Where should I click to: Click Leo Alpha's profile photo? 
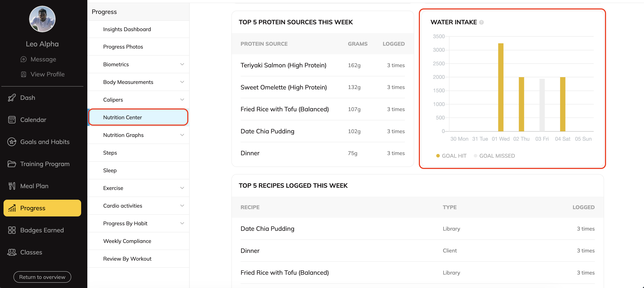pos(42,19)
